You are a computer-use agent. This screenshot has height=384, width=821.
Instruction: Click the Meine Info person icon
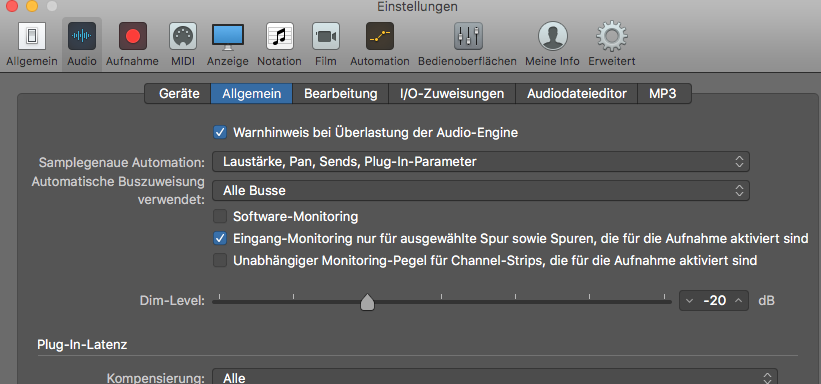553,36
